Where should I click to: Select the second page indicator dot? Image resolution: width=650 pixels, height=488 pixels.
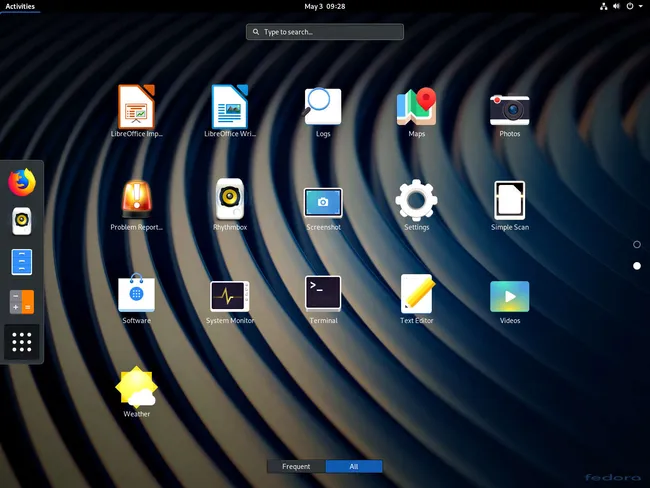[637, 266]
